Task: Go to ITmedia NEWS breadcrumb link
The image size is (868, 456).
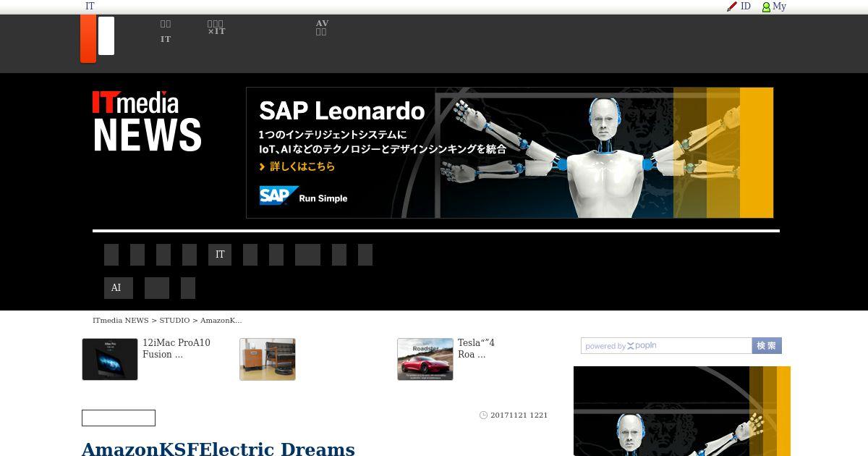Action: 120,321
